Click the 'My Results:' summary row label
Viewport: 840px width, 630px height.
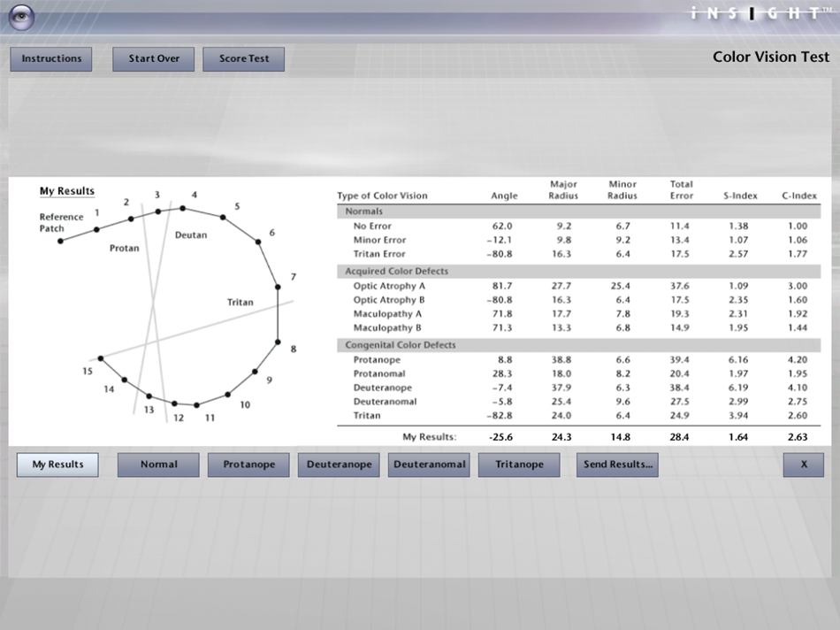(x=429, y=437)
